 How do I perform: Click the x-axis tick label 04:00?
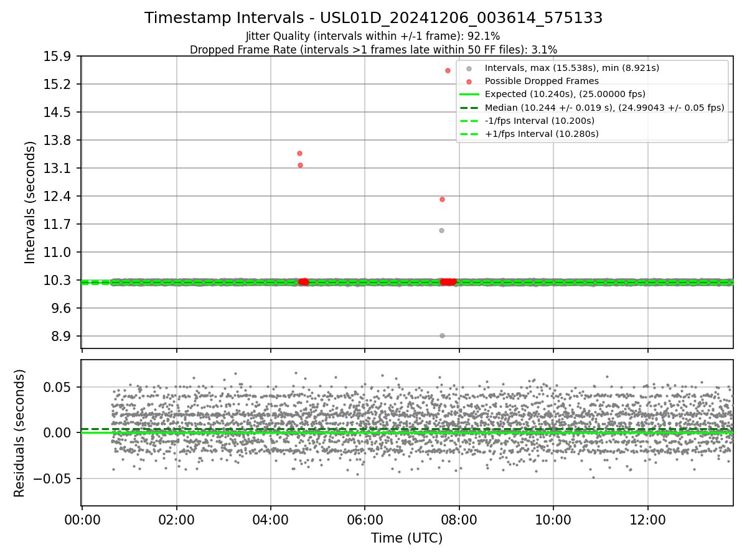click(x=271, y=520)
